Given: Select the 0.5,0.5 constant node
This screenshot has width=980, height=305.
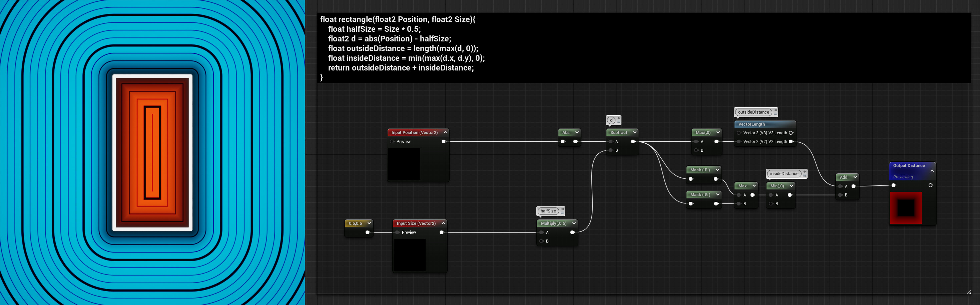Looking at the screenshot, I should [x=356, y=223].
